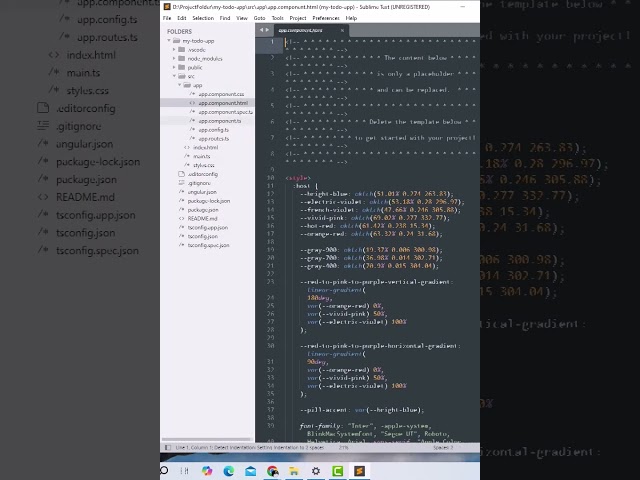Open package.json in the sidebar

(x=203, y=210)
